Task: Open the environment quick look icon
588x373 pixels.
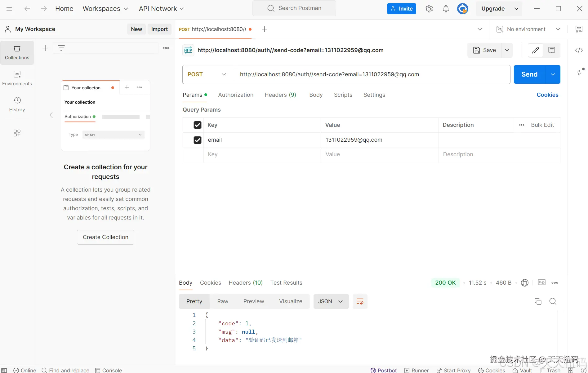Action: pyautogui.click(x=579, y=29)
